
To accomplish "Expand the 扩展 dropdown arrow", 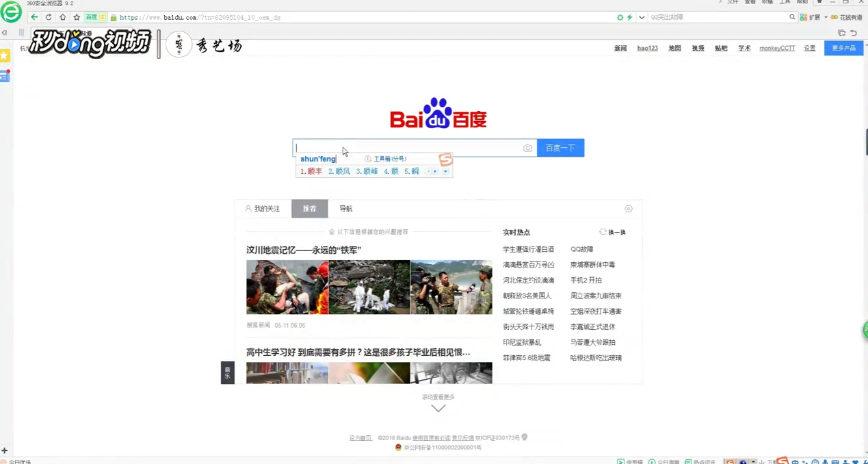I will pos(826,17).
